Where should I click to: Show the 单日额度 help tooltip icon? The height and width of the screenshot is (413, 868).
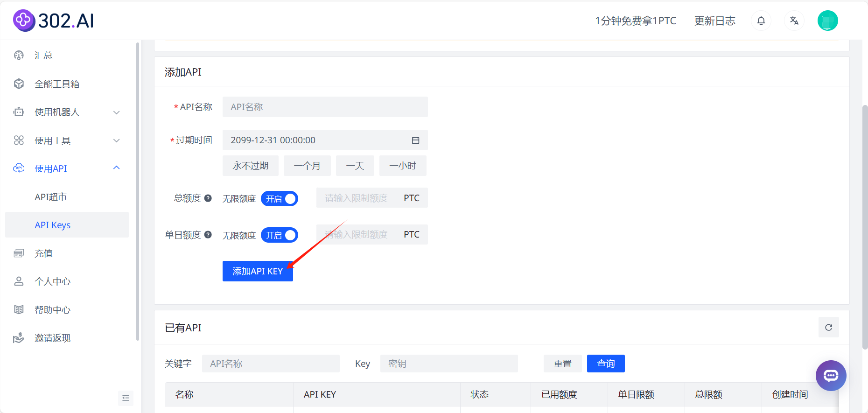pyautogui.click(x=208, y=235)
